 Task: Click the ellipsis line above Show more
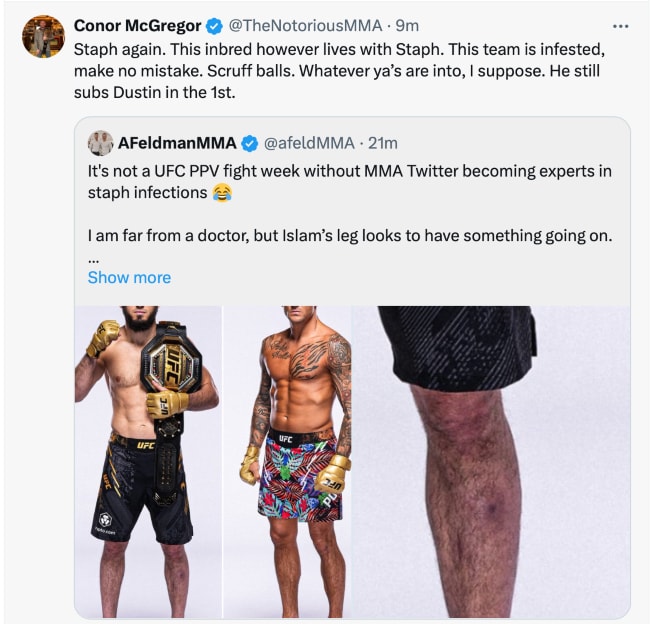point(93,257)
